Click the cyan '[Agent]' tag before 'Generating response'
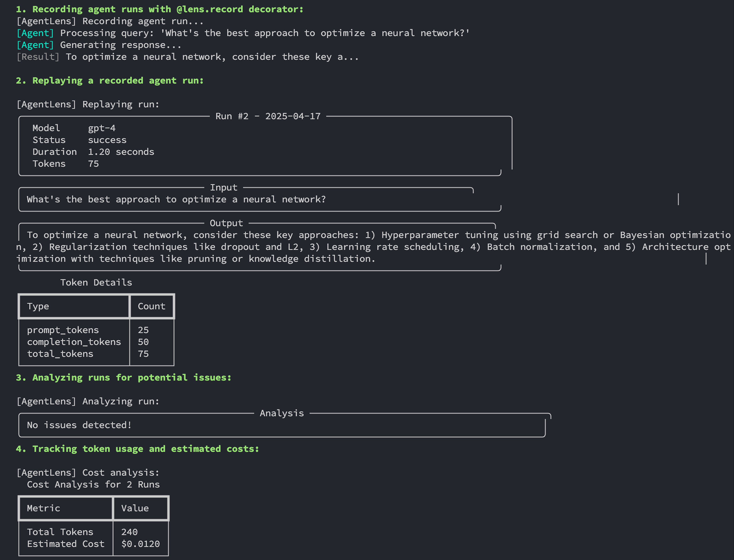This screenshot has height=560, width=734. coord(35,45)
